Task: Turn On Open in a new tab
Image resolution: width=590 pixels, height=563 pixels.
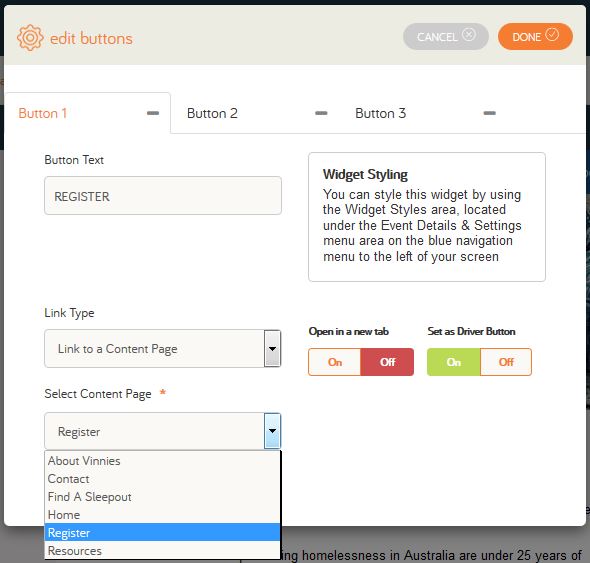Action: pos(335,362)
